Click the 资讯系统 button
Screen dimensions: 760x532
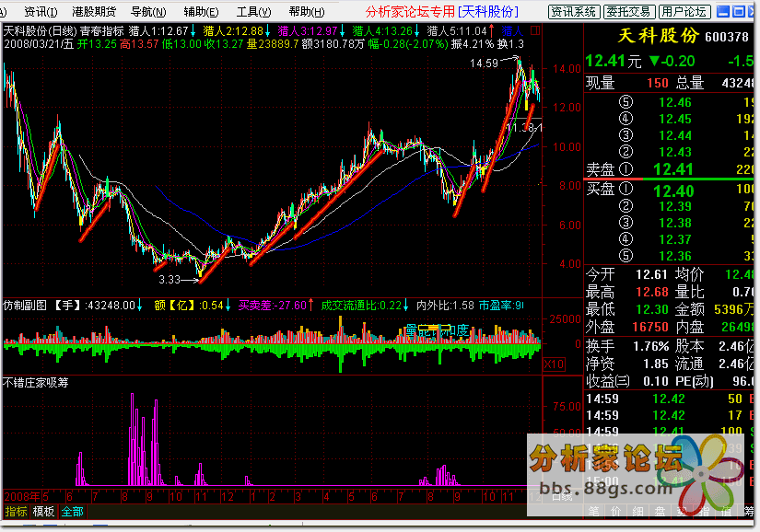574,12
